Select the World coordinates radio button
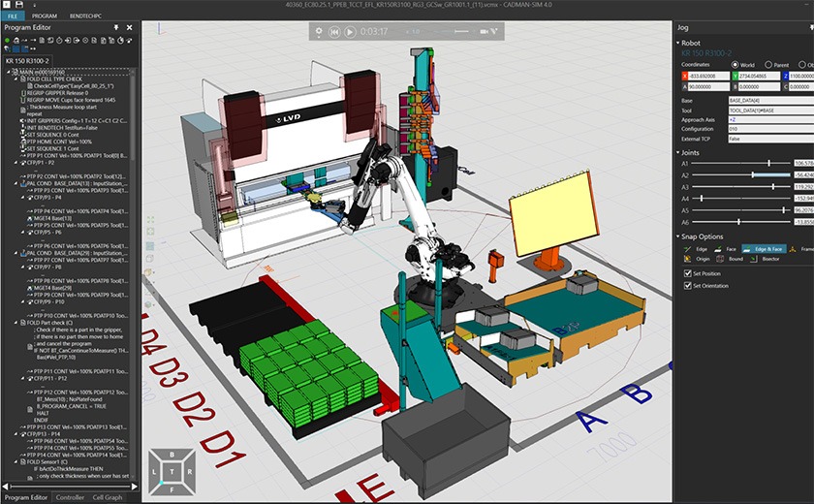This screenshot has width=814, height=504. coord(736,64)
